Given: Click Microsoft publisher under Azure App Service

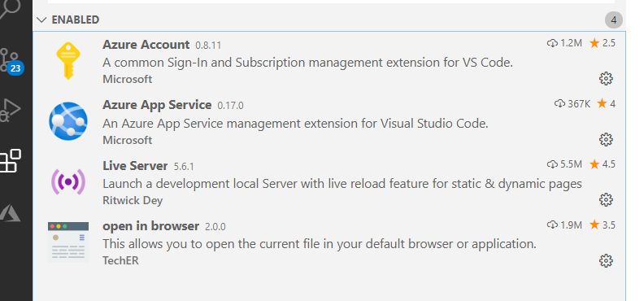Looking at the screenshot, I should click(x=128, y=140).
